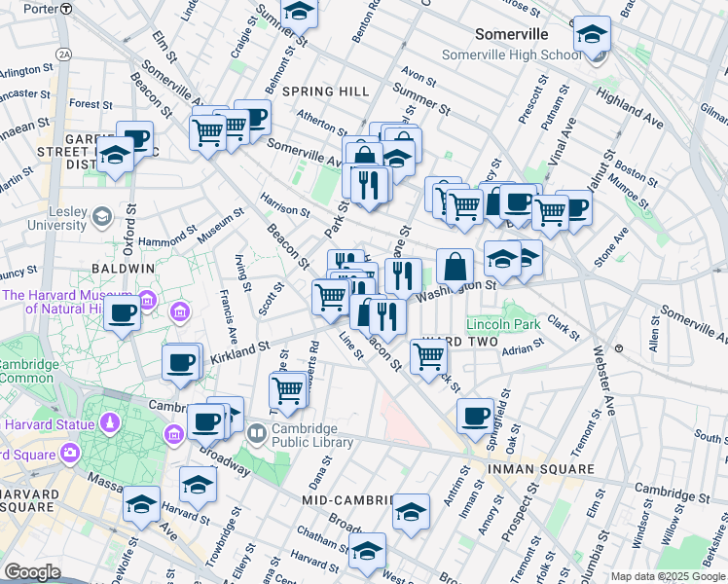728x584 pixels.
Task: Open the coffee cup marker near Springfield St
Action: 475,417
